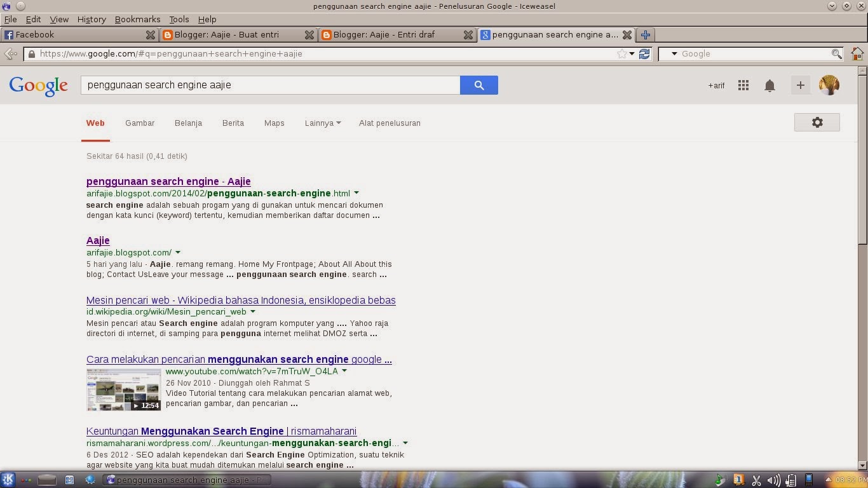The height and width of the screenshot is (488, 868).
Task: Click the Google search query input field
Action: pos(270,85)
